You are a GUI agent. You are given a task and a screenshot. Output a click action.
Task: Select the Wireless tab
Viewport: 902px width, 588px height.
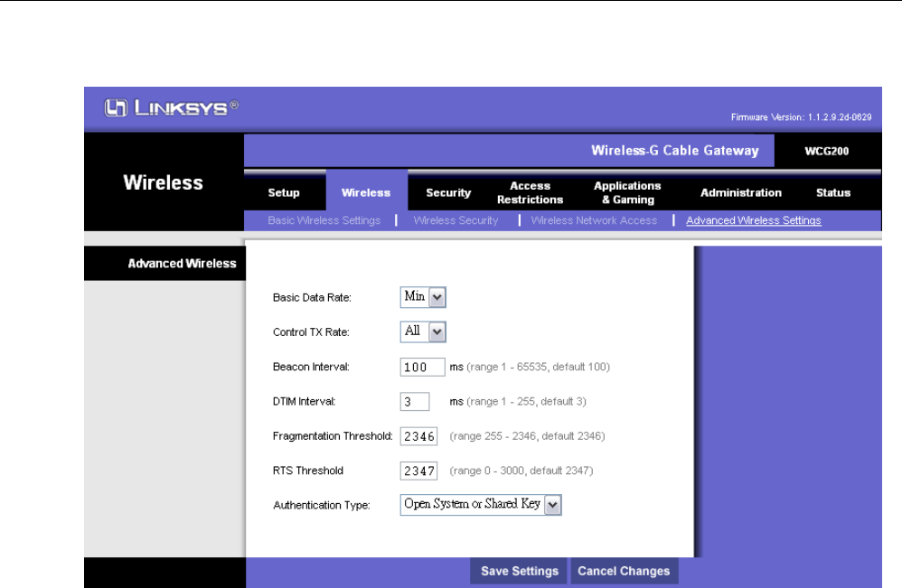(x=366, y=192)
